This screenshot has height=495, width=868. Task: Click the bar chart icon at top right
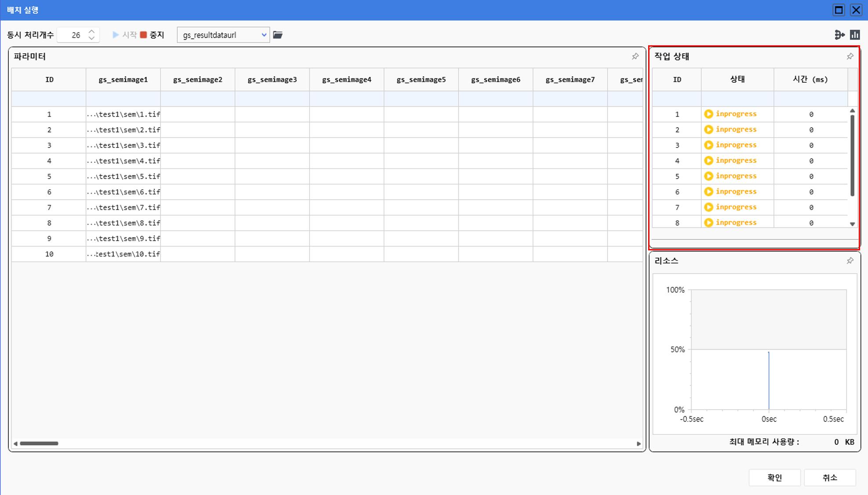855,35
